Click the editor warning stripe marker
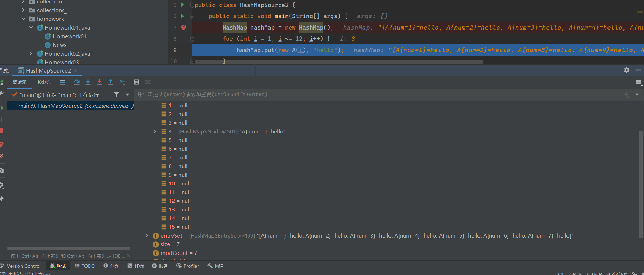The height and width of the screenshot is (275, 644). (x=640, y=12)
